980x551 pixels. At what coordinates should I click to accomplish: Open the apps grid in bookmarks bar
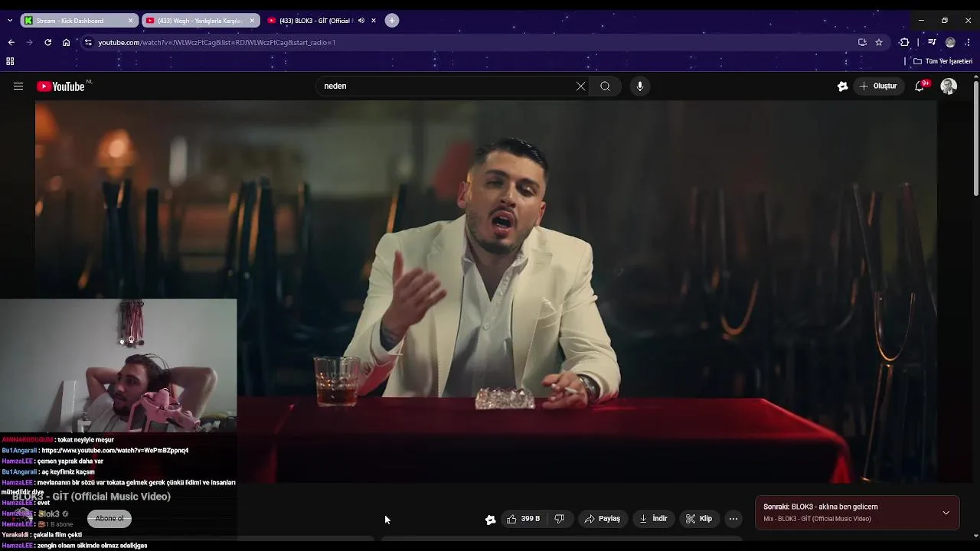coord(10,61)
